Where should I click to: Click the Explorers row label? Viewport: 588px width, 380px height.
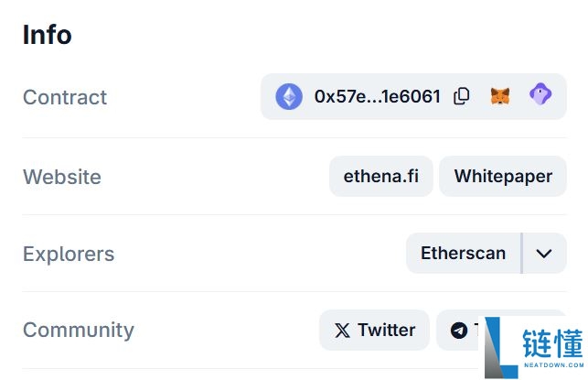69,254
